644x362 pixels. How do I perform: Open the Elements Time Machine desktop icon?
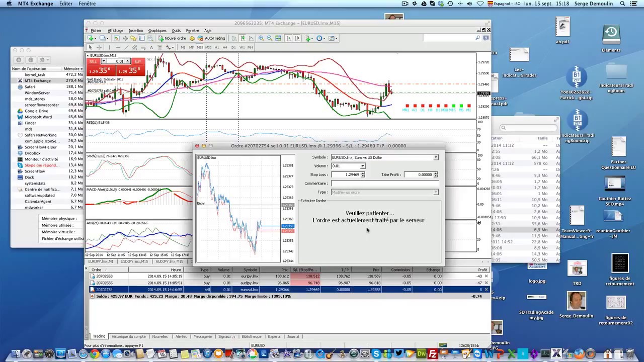[611, 38]
